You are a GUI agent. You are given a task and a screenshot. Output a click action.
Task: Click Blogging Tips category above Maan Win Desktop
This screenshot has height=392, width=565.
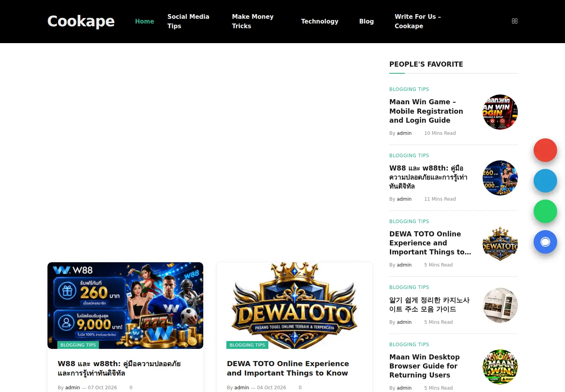(409, 345)
